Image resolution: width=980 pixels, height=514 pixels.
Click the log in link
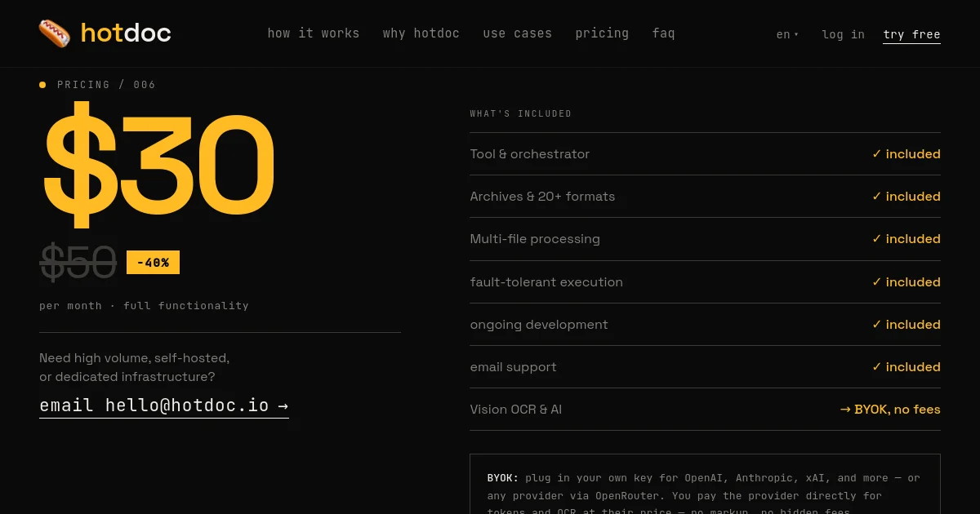point(844,34)
